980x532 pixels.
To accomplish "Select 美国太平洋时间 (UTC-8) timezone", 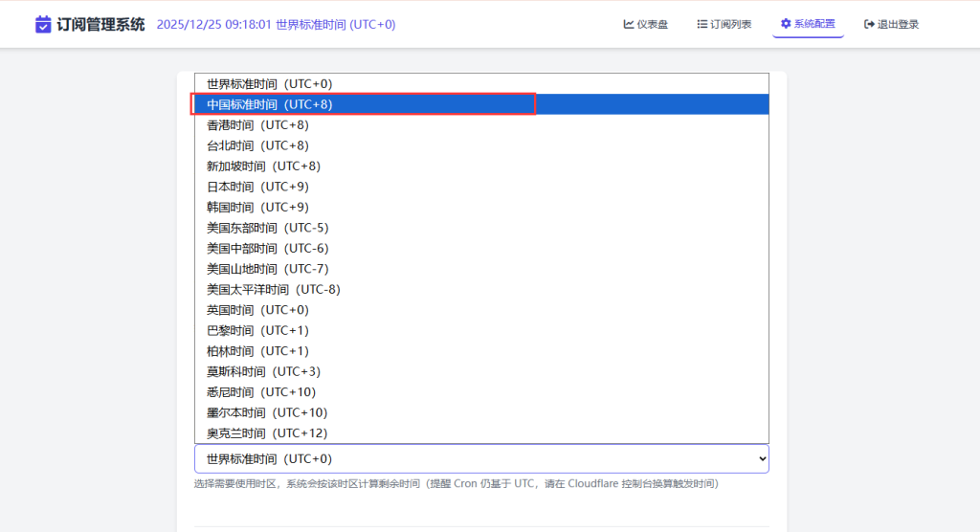I will point(273,289).
